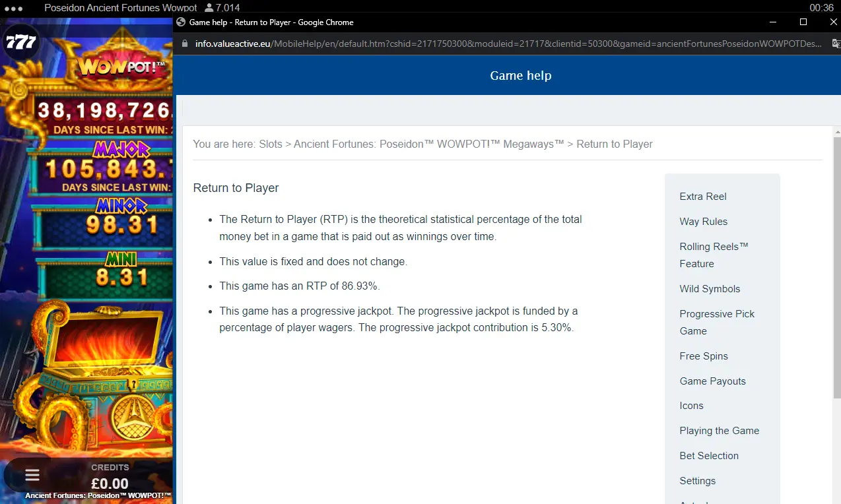The height and width of the screenshot is (504, 841).
Task: Click the MINOR jackpot value 98.31
Action: pyautogui.click(x=122, y=225)
